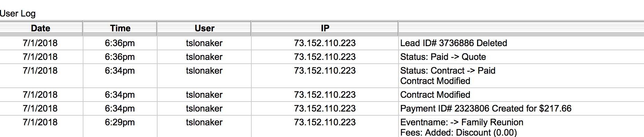Click the date in the 6:29pm row
The width and height of the screenshot is (644, 137).
40,122
